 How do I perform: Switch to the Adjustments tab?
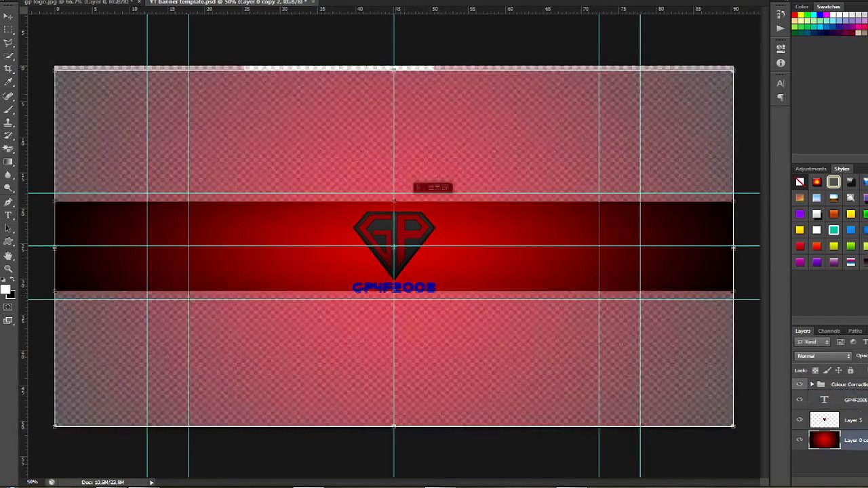811,169
